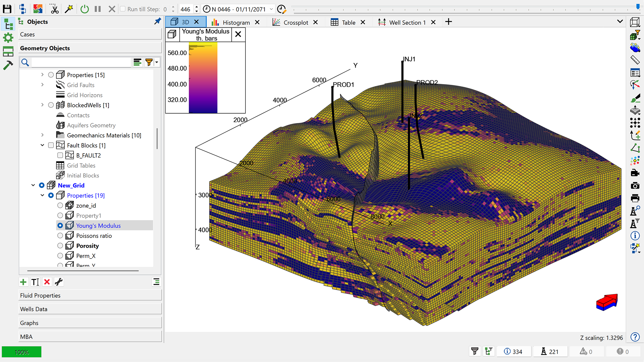Click the printer icon in right toolbar
Screen dimensions: 644x362
pos(635,198)
